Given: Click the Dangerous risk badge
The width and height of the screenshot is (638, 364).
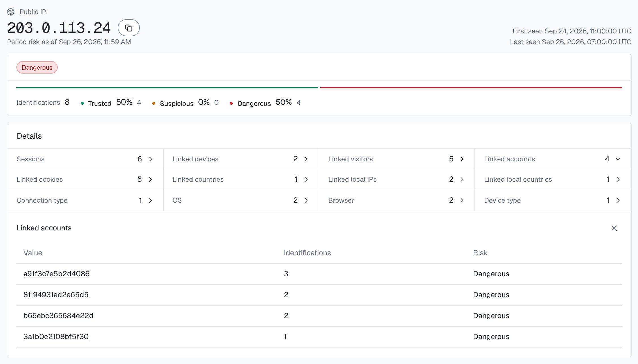Looking at the screenshot, I should pyautogui.click(x=37, y=67).
